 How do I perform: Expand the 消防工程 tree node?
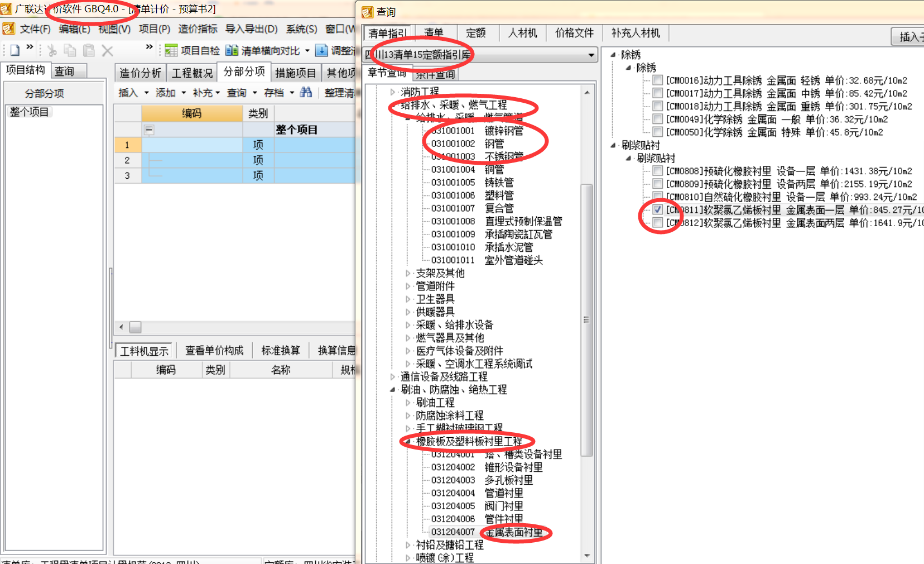pos(393,92)
